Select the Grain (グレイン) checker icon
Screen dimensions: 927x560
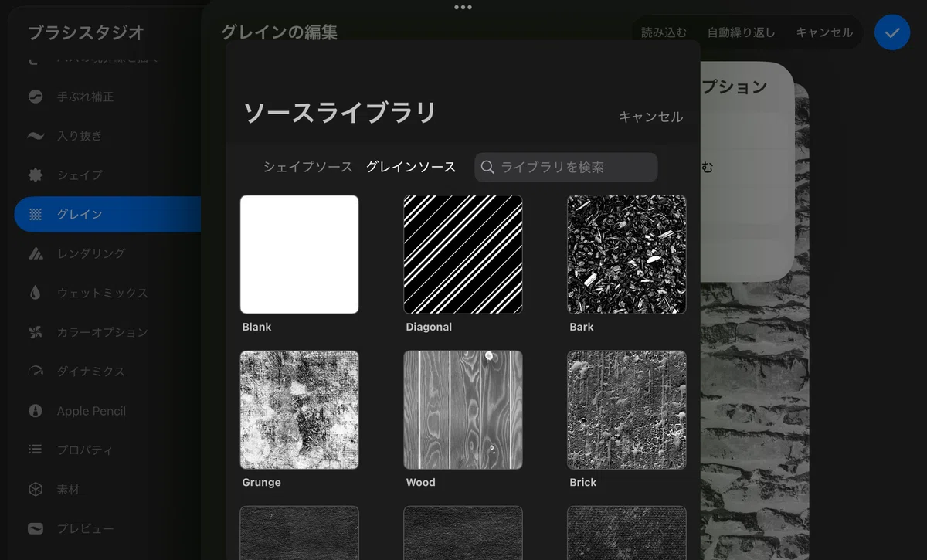pos(36,215)
